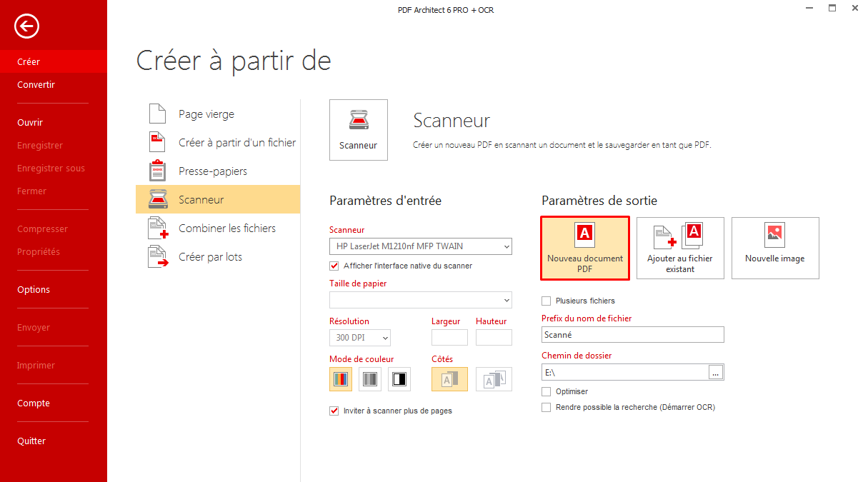Click the Combiner les fichiers icon
Image resolution: width=868 pixels, height=482 pixels.
coord(158,229)
